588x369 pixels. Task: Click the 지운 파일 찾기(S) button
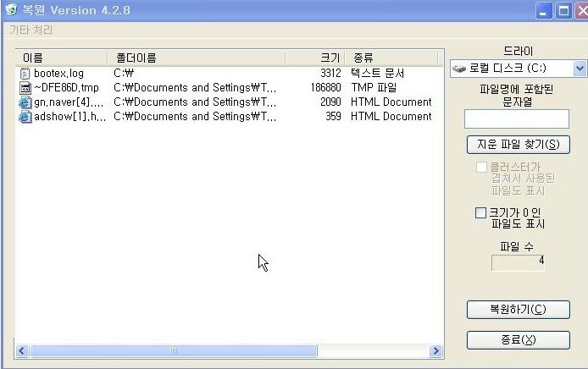click(519, 145)
